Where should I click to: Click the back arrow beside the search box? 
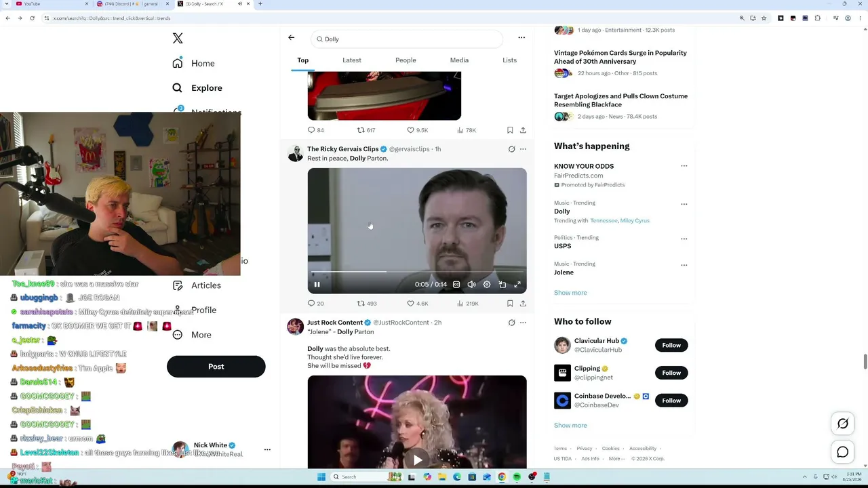point(292,38)
